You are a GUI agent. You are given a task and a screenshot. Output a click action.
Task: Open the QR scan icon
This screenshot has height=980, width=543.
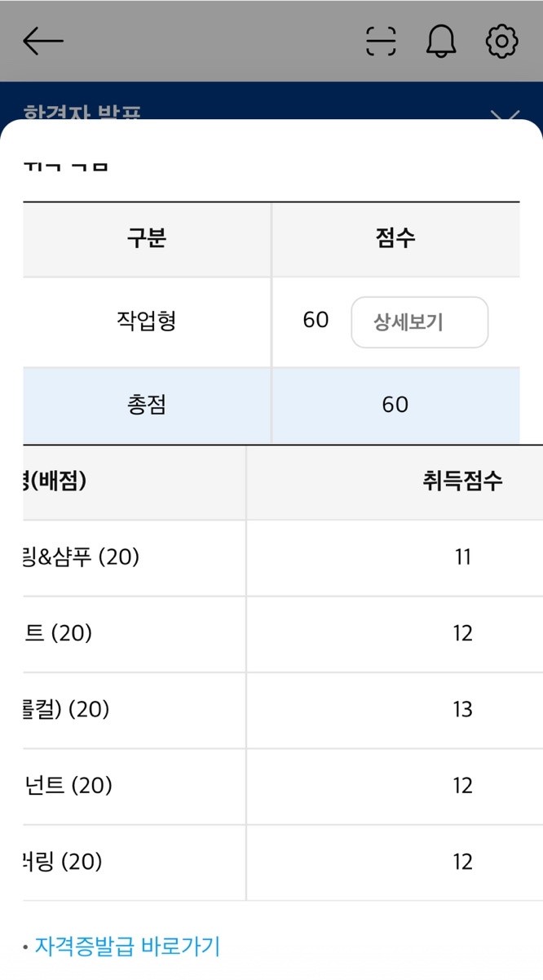pos(381,41)
